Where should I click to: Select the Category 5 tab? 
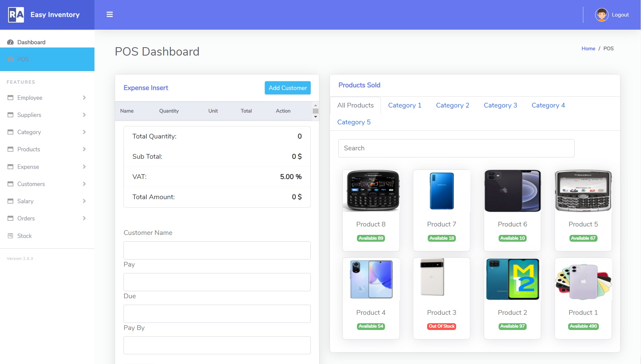354,122
